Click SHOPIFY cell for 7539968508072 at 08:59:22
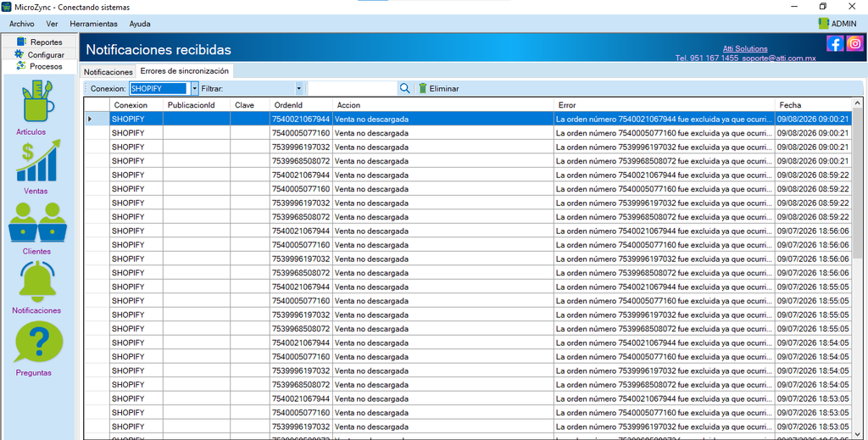This screenshot has width=868, height=440. (x=136, y=217)
